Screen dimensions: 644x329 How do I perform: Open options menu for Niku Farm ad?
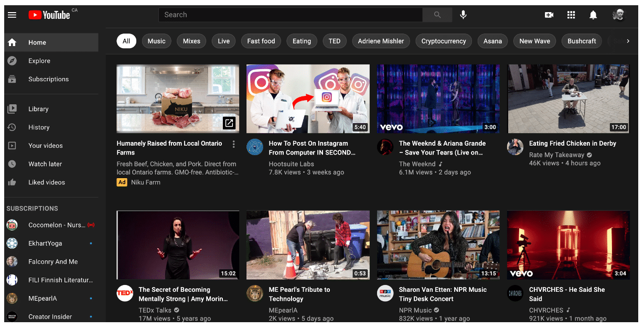click(x=233, y=144)
